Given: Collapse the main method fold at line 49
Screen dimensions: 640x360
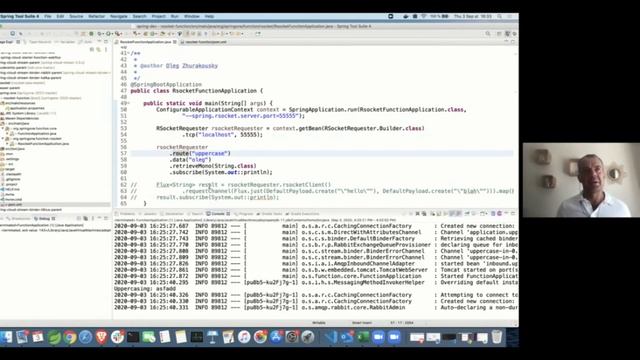Looking at the screenshot, I should pos(129,103).
